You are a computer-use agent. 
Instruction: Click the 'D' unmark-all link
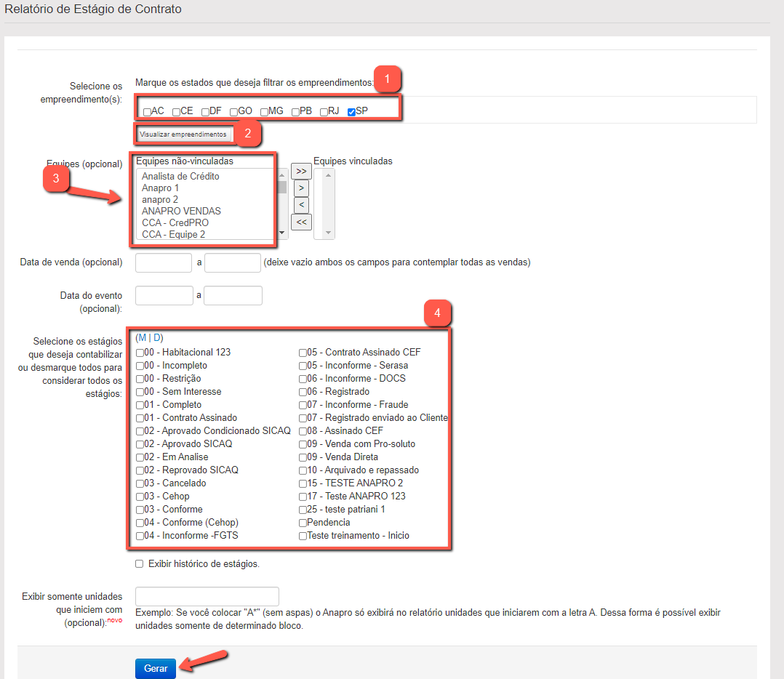156,338
